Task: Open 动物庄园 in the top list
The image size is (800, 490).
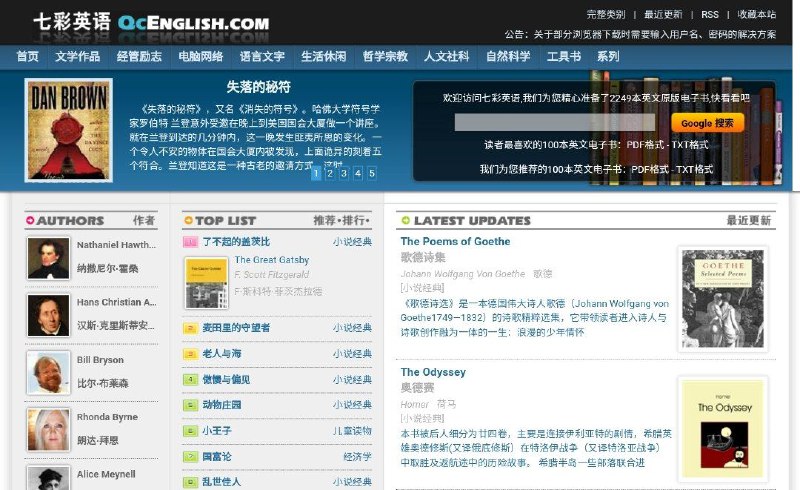Action: point(222,405)
